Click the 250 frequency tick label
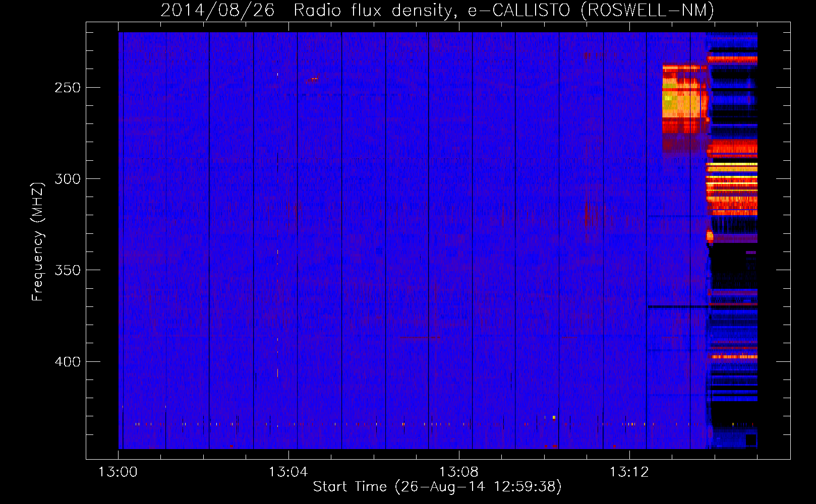The height and width of the screenshot is (504, 816). pyautogui.click(x=68, y=88)
